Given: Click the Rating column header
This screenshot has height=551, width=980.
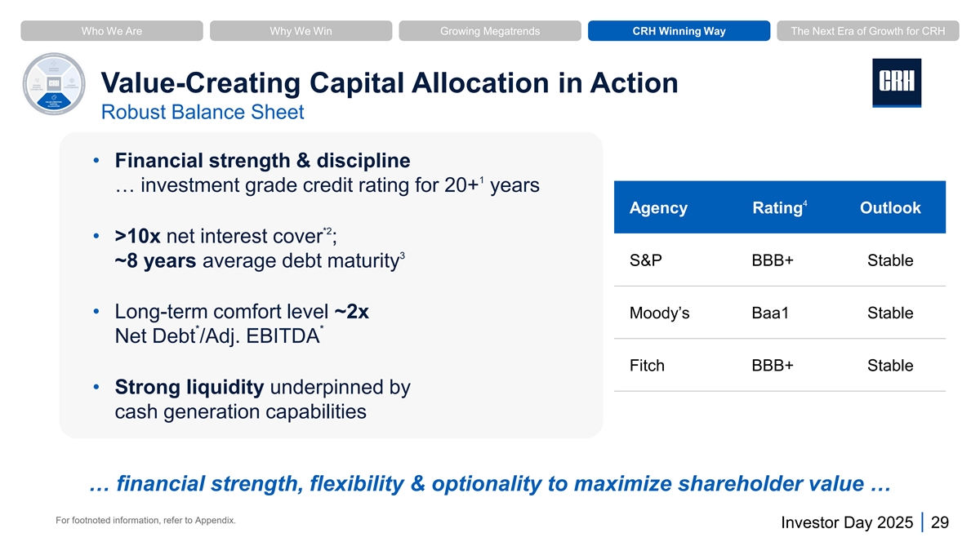Looking at the screenshot, I should tap(777, 208).
